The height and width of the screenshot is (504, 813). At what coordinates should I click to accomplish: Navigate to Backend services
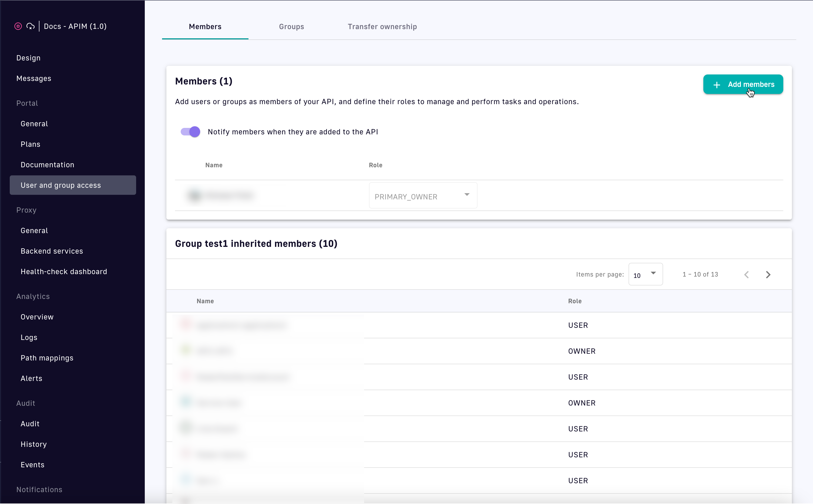52,251
